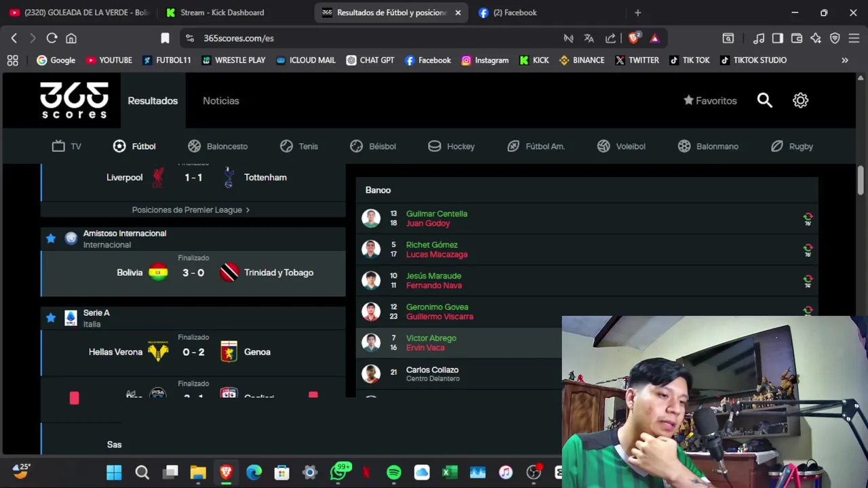
Task: Open Bolivia vs Trinidad y Tobago match
Action: [x=193, y=272]
